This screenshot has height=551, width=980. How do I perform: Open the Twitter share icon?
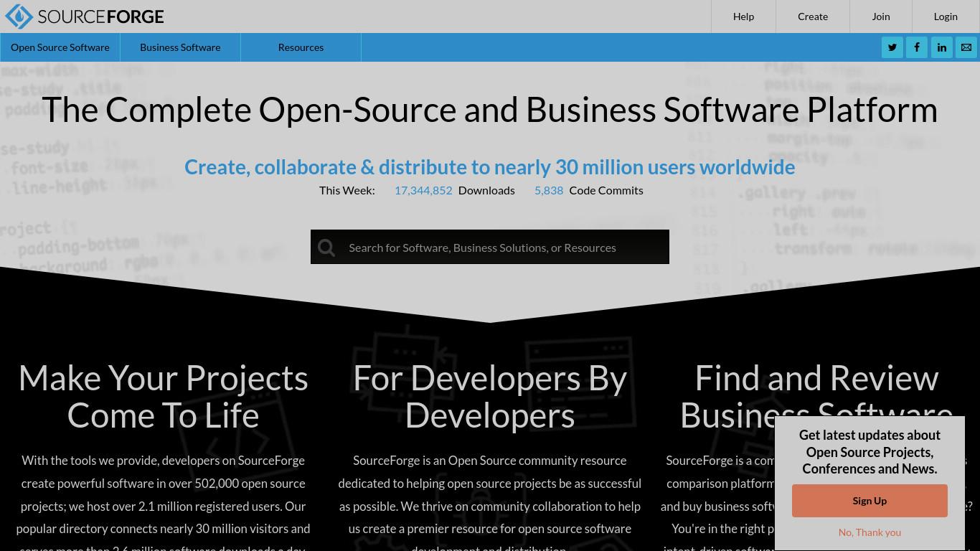pos(892,47)
